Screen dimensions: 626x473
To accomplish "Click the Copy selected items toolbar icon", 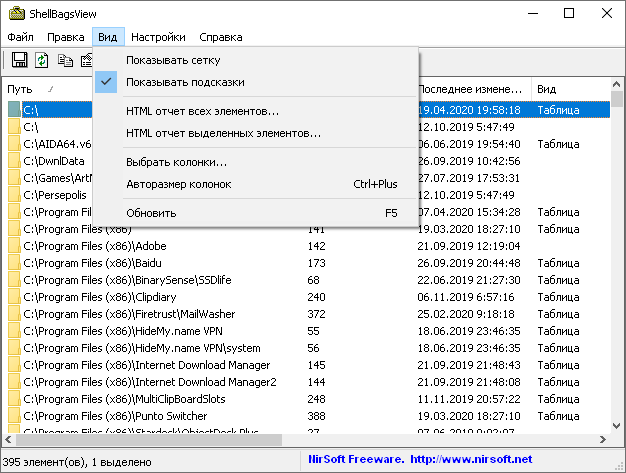I will (x=65, y=60).
